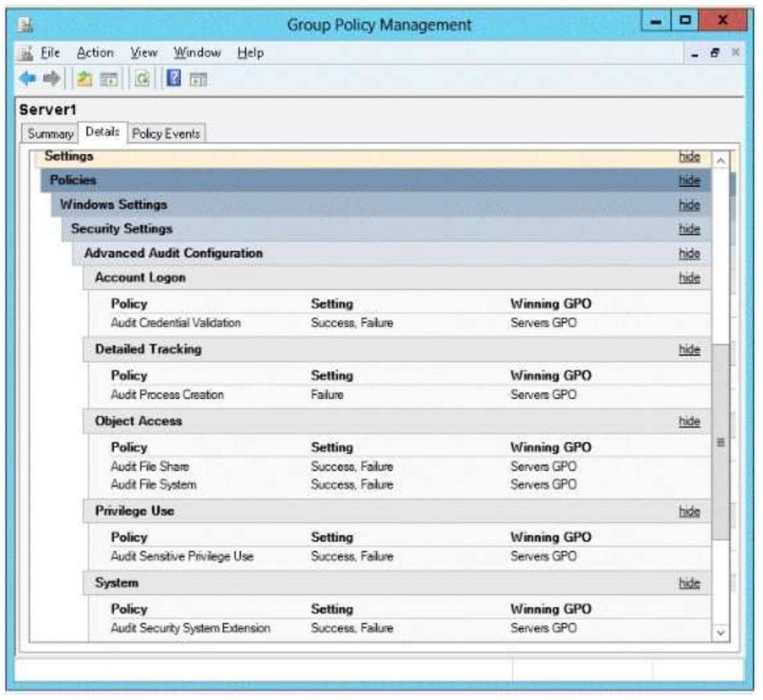Click Show/Hide Console Tree toolbar icon
Screen dimensions: 763x700
pos(108,79)
